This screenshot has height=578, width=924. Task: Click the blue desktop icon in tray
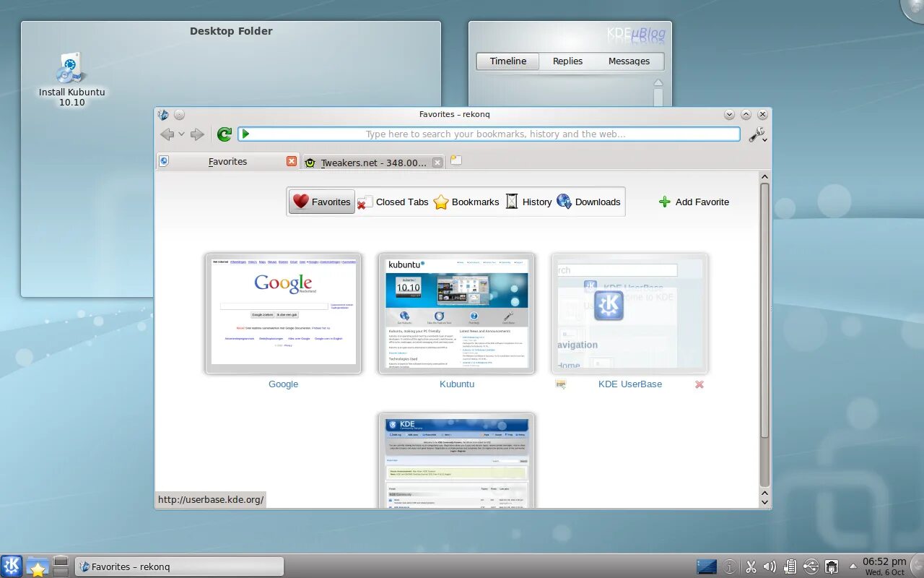tap(707, 567)
